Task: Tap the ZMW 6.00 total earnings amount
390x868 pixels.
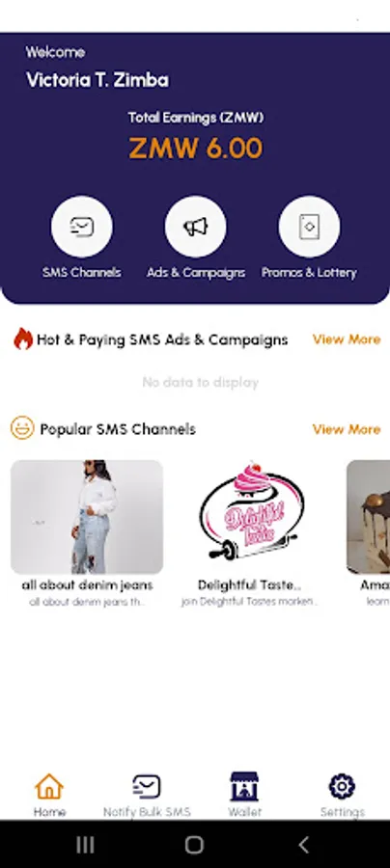Action: click(x=196, y=149)
